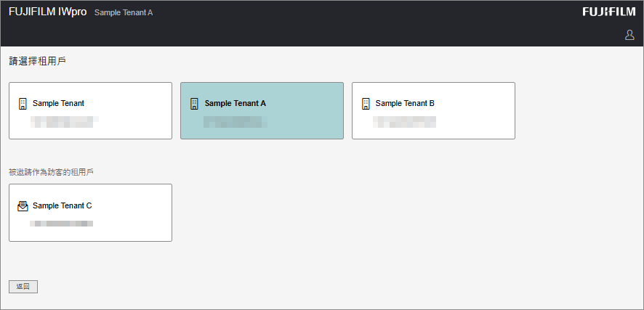Select the Sample Tenant B name label
The width and height of the screenshot is (644, 310).
405,103
